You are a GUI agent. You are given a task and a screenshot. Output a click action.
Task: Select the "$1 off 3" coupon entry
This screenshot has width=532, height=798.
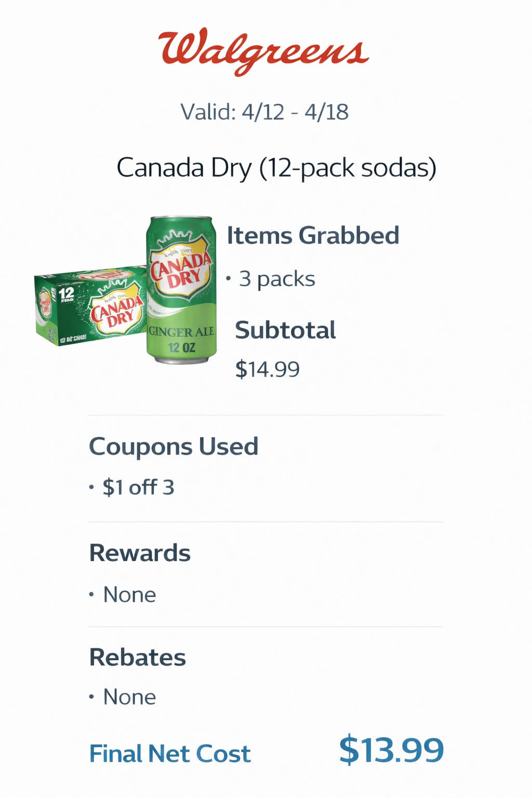[138, 487]
